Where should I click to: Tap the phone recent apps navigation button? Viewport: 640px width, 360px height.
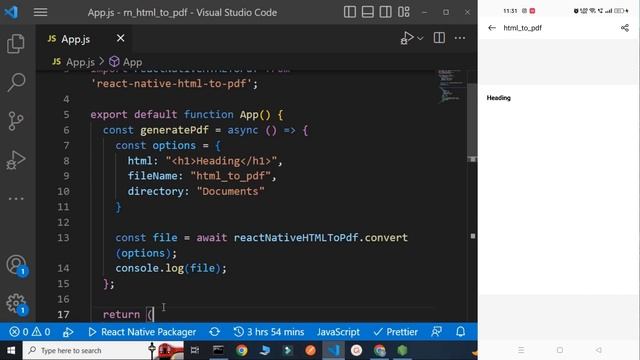(521, 350)
